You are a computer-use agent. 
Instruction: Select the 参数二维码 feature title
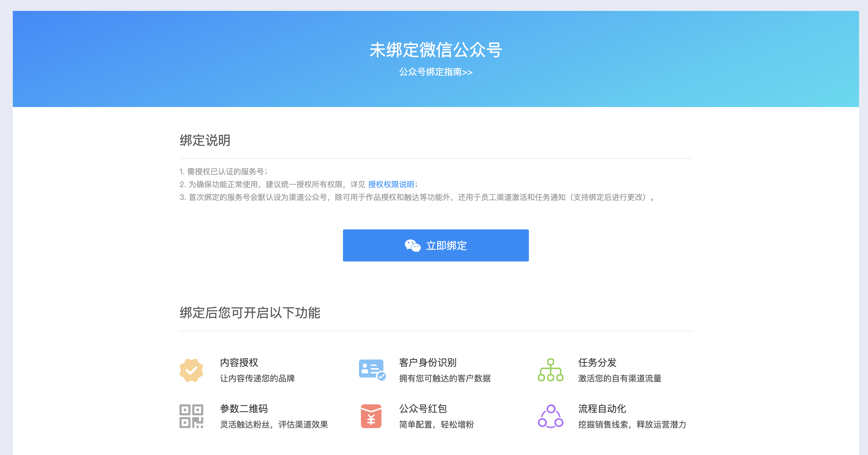[x=244, y=409]
